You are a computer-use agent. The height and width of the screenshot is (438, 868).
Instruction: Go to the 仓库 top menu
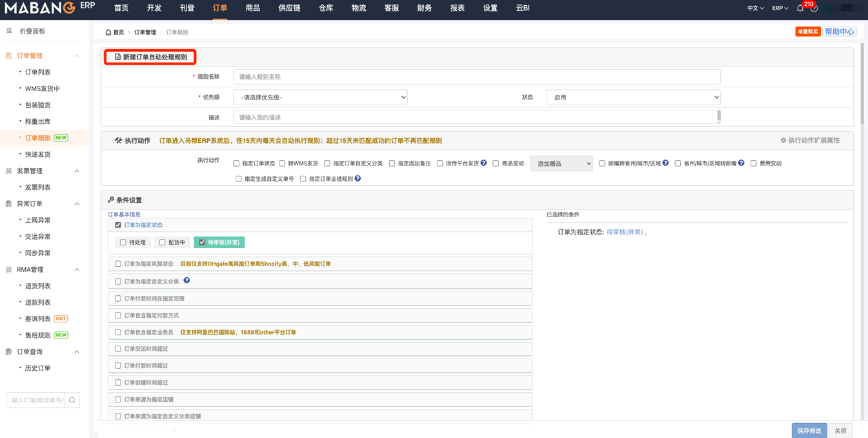(326, 8)
